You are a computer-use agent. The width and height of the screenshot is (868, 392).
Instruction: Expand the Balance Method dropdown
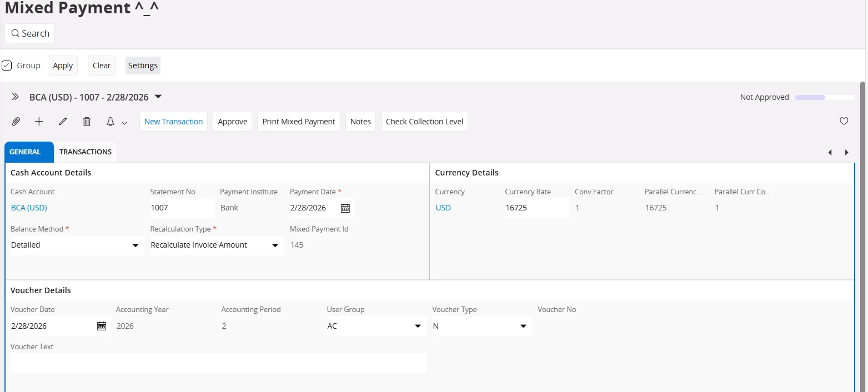(x=135, y=245)
